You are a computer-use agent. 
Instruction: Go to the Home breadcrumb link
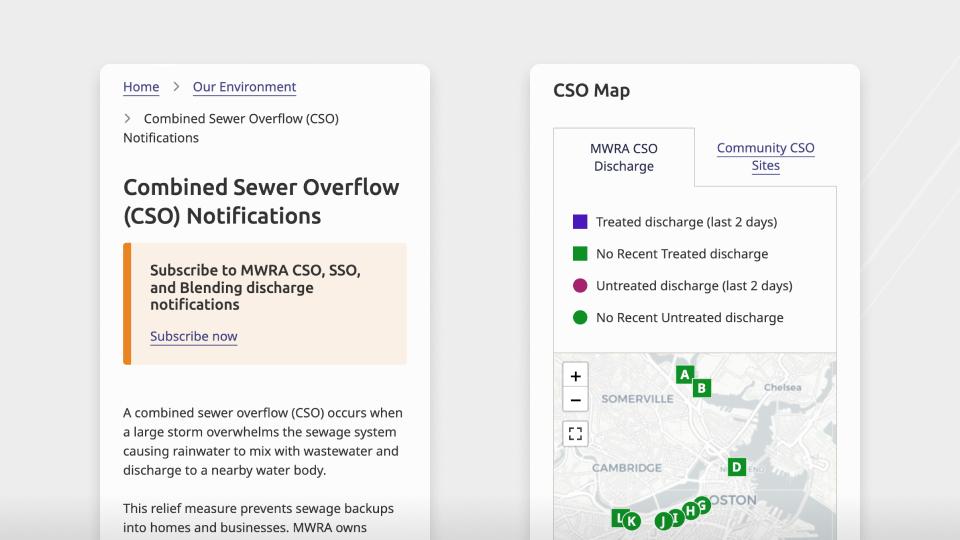pos(141,87)
